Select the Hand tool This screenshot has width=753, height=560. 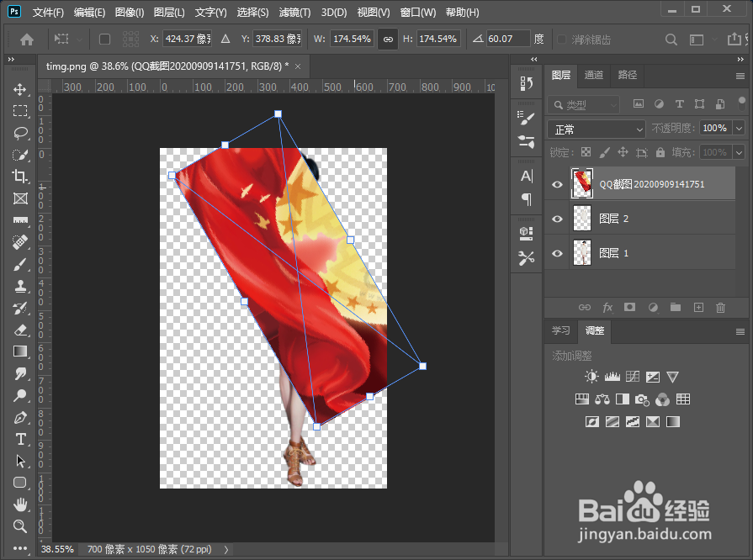[x=19, y=505]
